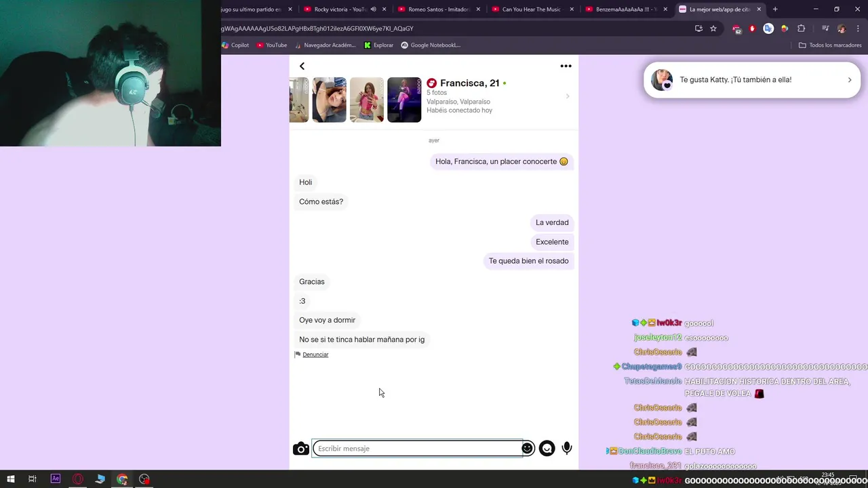Viewport: 868px width, 488px height.
Task: Click "Habéis conectado hoy" status text
Action: click(459, 110)
